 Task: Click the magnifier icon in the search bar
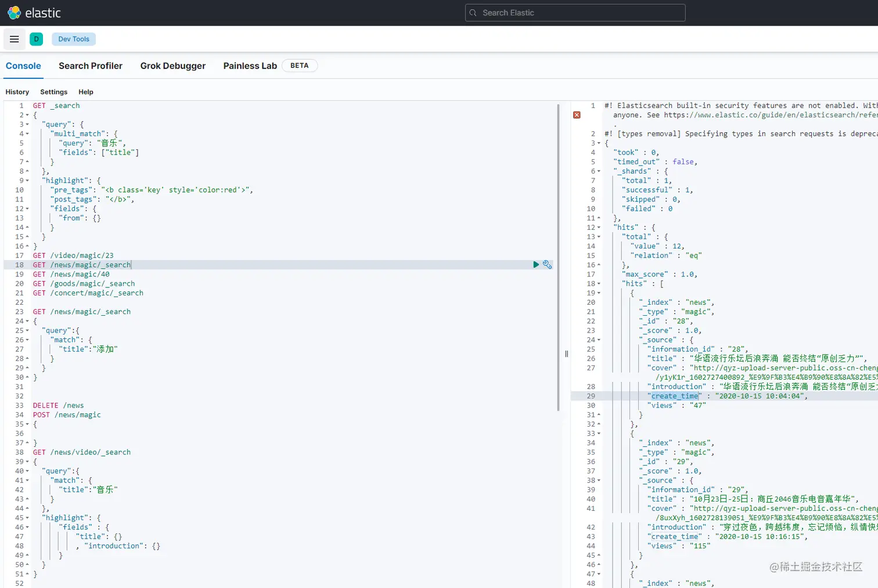tap(473, 13)
